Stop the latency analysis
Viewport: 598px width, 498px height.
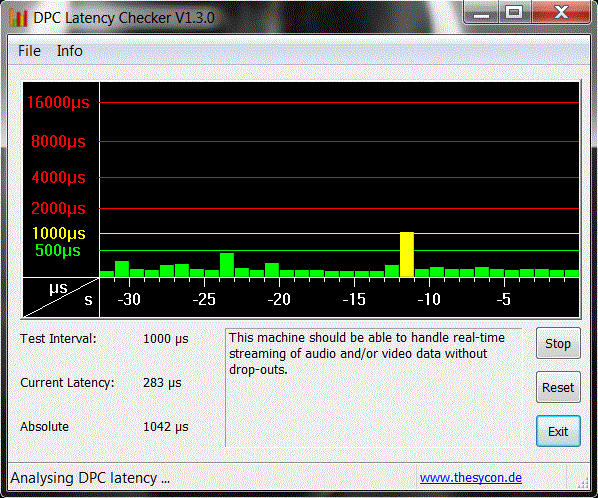tap(558, 343)
